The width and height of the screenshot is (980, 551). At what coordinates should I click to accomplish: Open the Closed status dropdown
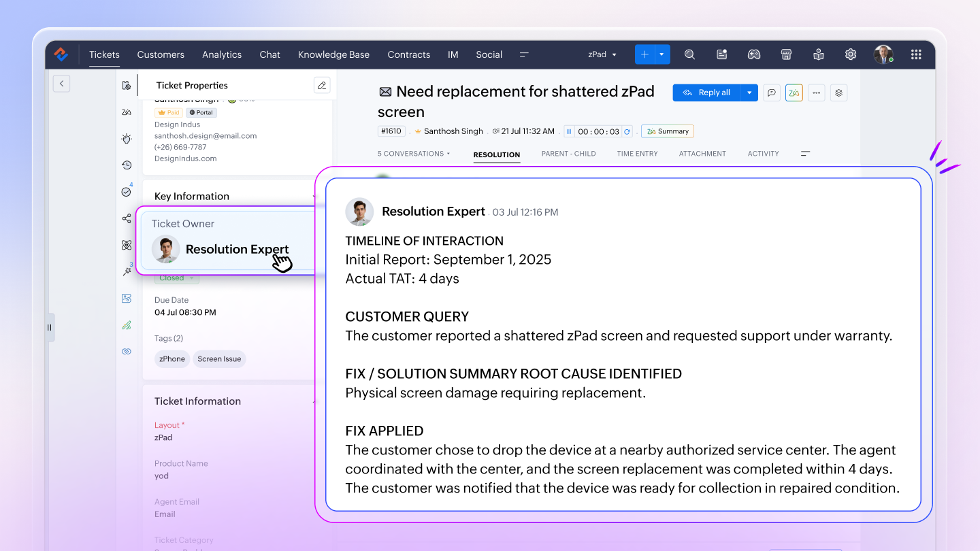(x=176, y=278)
